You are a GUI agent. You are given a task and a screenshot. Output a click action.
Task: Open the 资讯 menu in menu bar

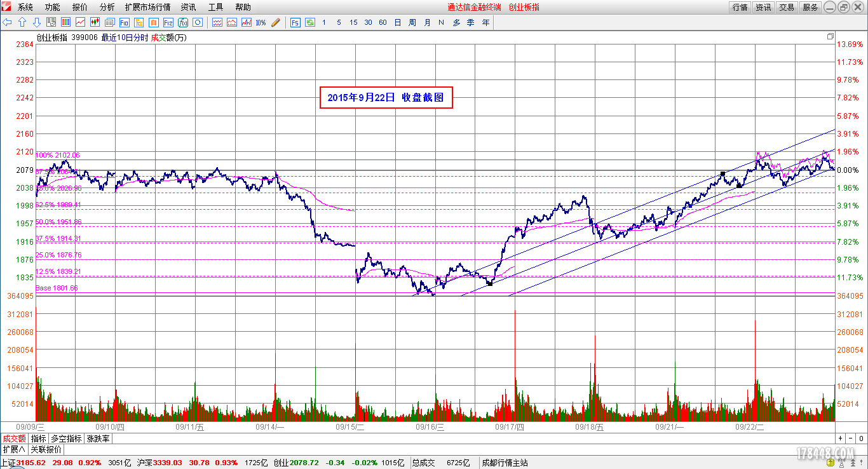click(x=188, y=7)
